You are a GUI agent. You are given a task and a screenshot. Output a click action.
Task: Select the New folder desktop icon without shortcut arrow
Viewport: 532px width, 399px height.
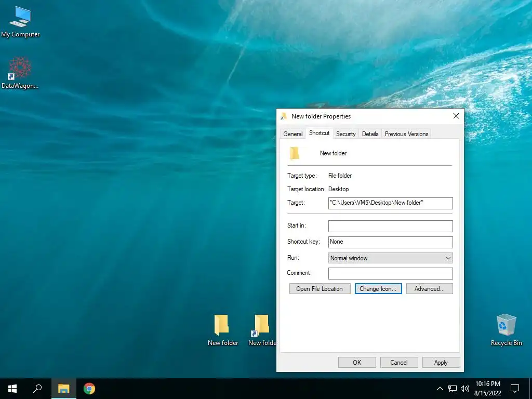click(222, 330)
